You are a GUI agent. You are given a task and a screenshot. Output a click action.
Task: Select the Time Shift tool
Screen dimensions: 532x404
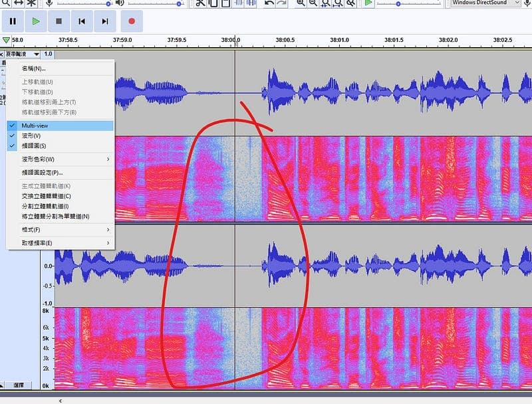[x=19, y=3]
